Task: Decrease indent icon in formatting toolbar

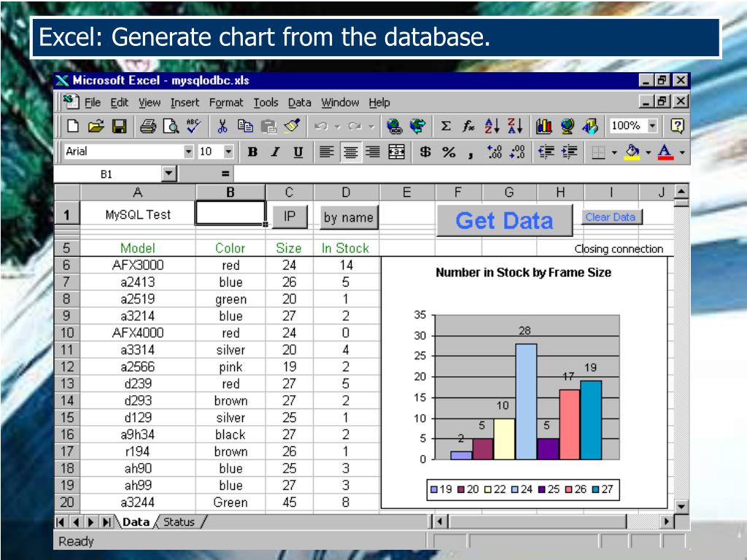Action: pyautogui.click(x=546, y=152)
